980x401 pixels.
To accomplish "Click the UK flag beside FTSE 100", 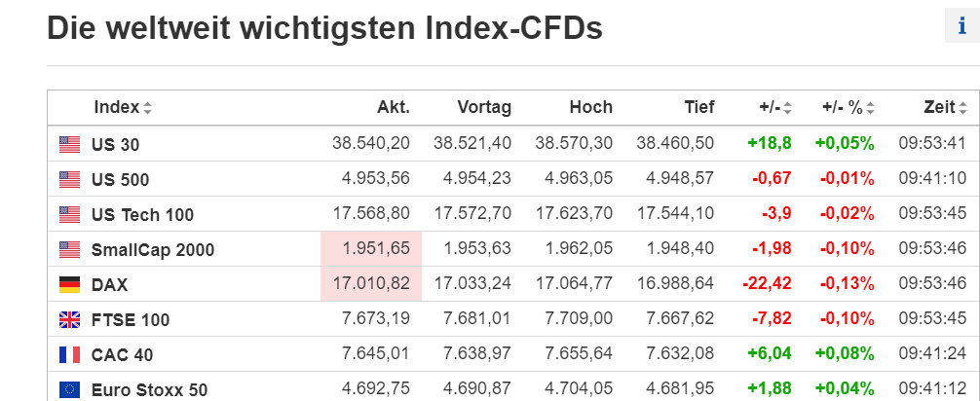I will click(69, 320).
